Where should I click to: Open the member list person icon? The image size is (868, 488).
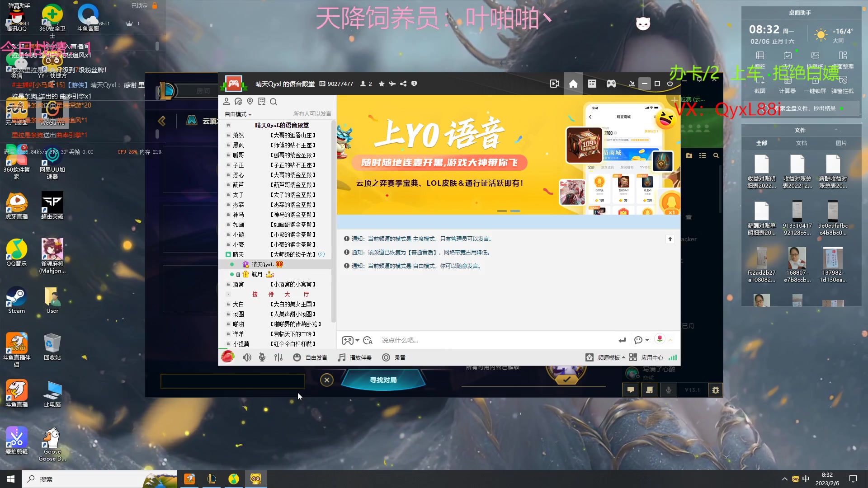click(x=226, y=101)
